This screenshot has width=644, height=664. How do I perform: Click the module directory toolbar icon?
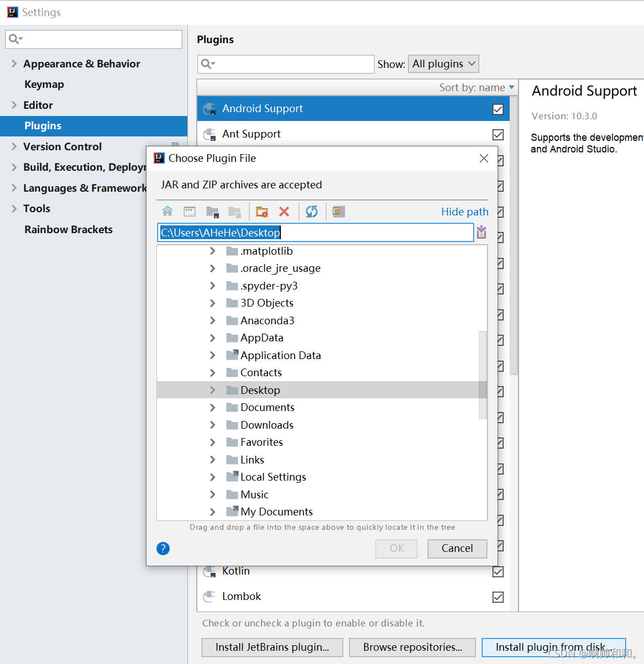234,211
